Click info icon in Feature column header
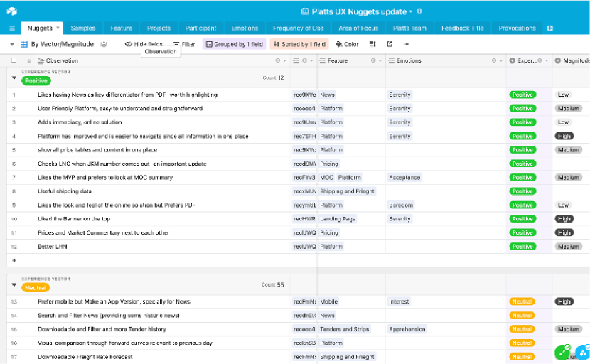 (373, 60)
